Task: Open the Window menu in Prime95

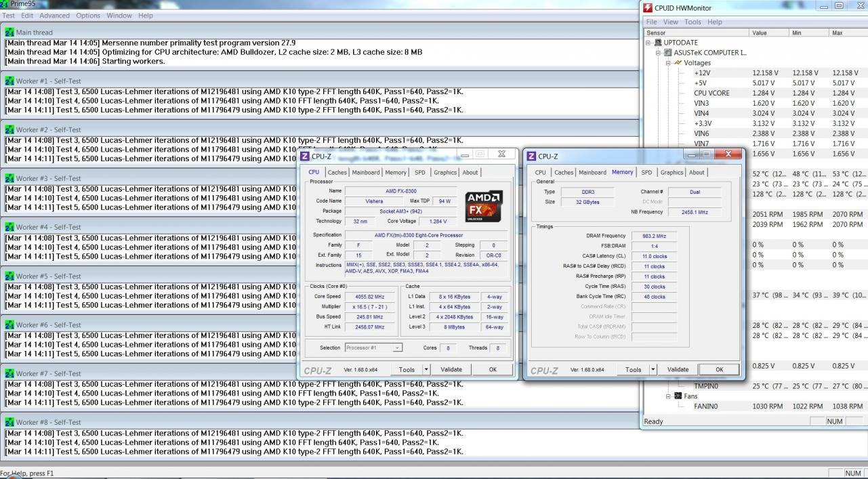Action: point(119,16)
